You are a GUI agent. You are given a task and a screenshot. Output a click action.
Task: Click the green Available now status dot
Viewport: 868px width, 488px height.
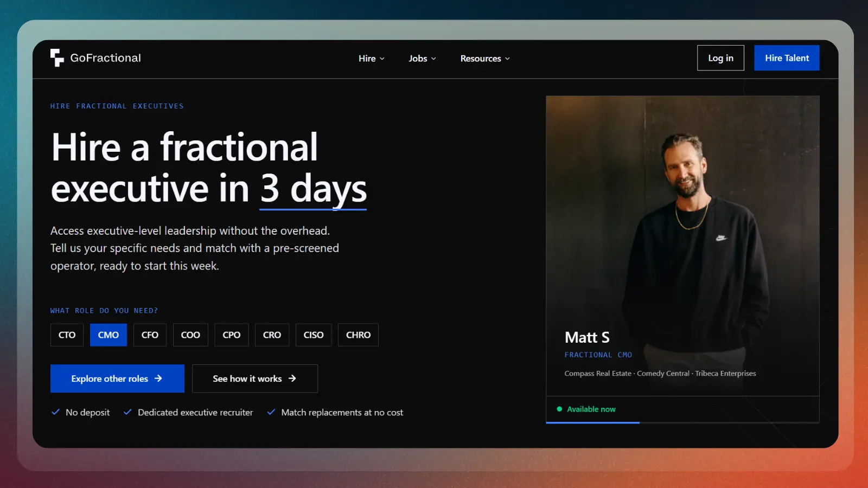pos(559,409)
